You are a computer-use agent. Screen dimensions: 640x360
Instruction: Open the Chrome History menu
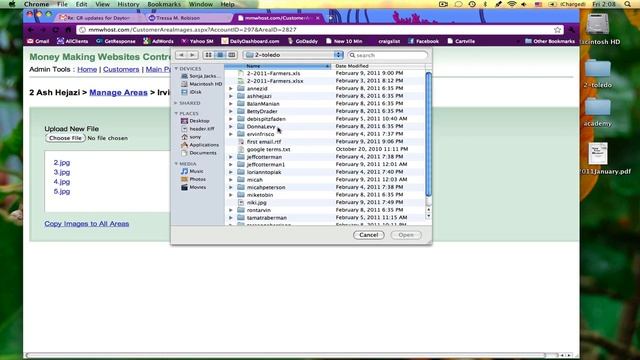coord(128,4)
